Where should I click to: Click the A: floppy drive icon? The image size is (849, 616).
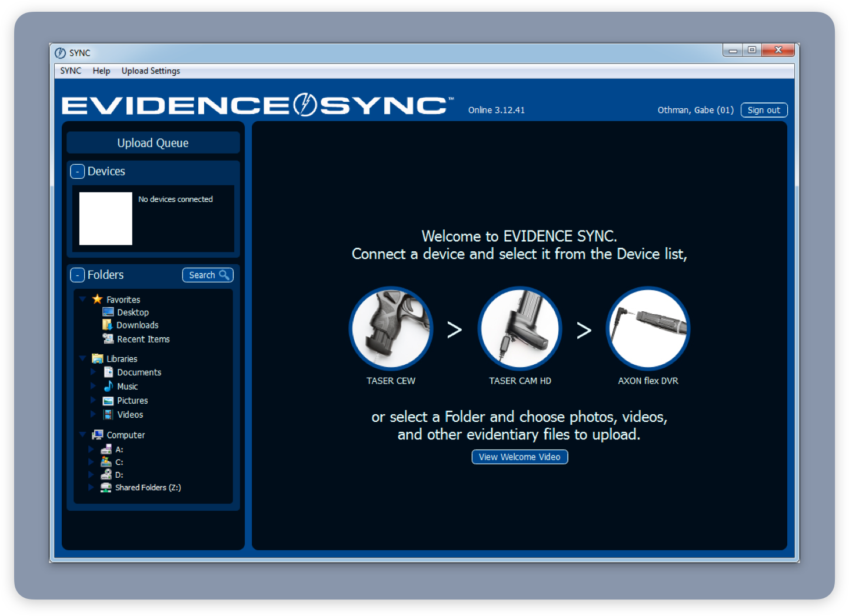[106, 449]
